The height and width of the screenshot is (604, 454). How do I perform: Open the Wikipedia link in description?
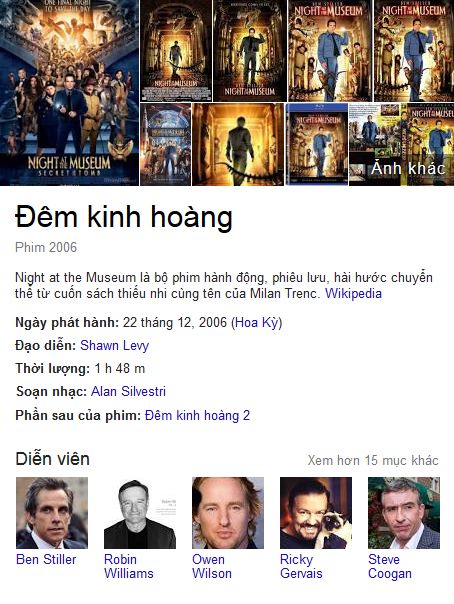[x=353, y=294]
